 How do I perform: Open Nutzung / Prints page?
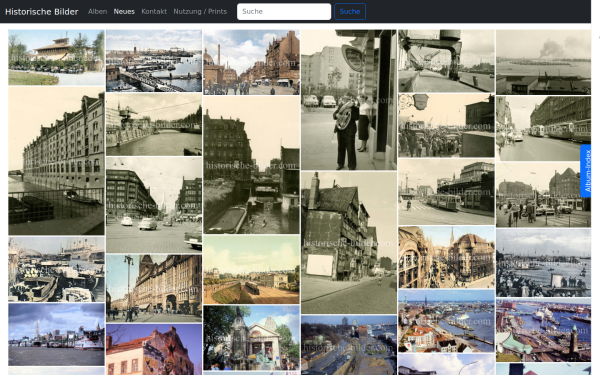click(x=200, y=11)
